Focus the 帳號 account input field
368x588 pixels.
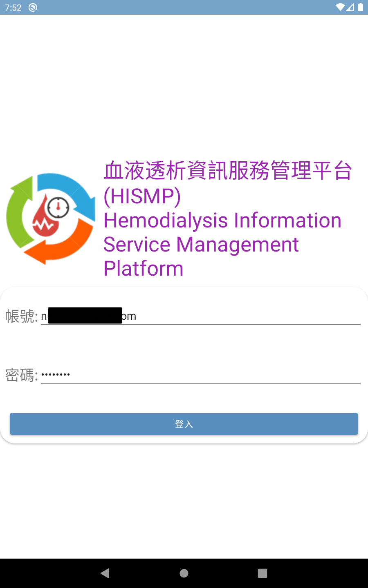pos(201,316)
